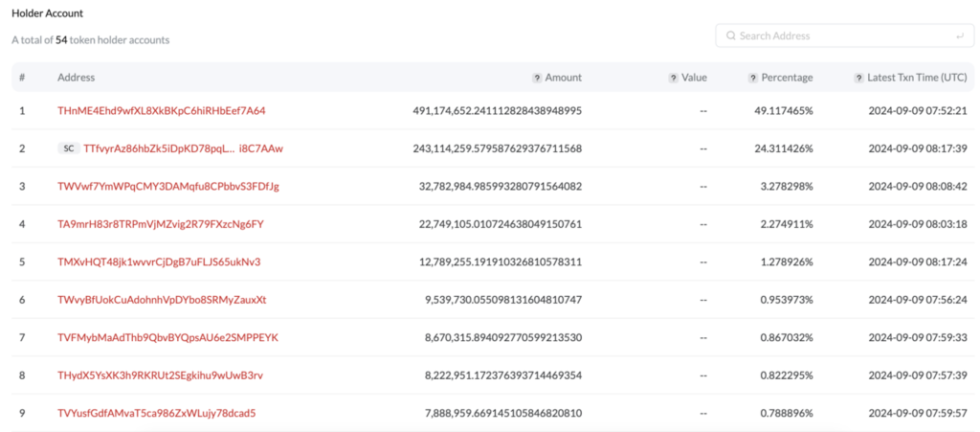Open the Percentage column help icon
Viewport: 980px width, 432px height.
753,79
